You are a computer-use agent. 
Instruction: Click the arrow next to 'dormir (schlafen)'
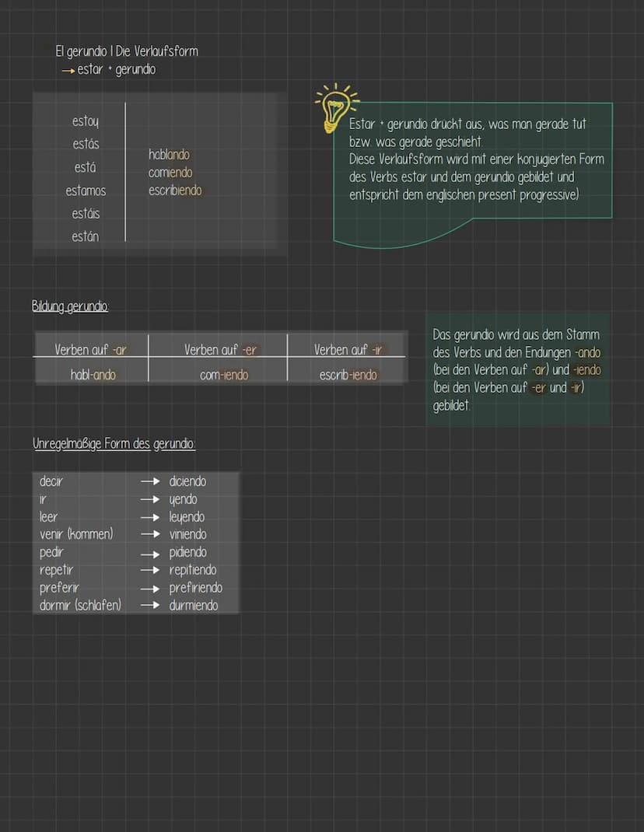[x=150, y=605]
